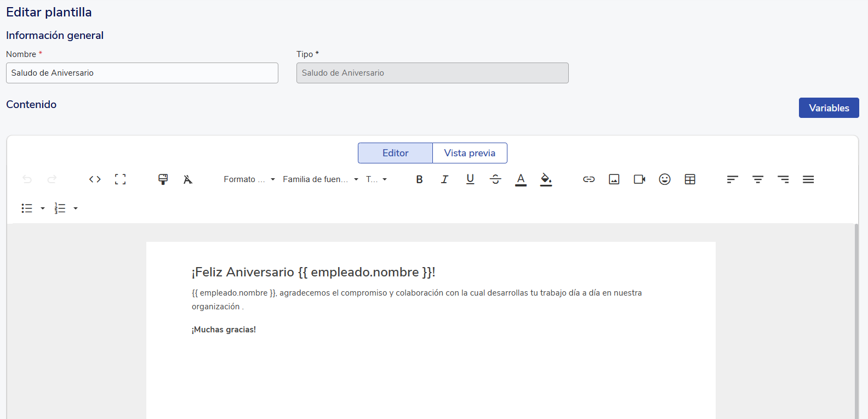Insert a link using the link icon
868x419 pixels.
click(x=589, y=179)
